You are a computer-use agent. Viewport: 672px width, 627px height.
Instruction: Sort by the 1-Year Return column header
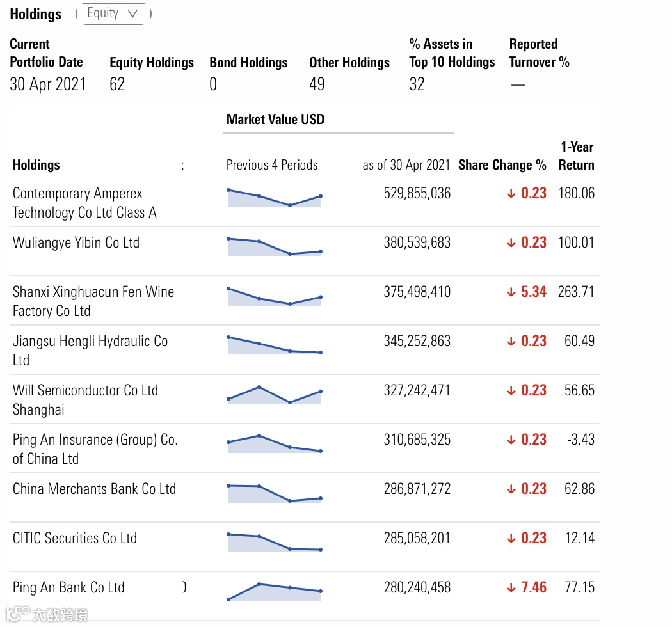pos(576,156)
